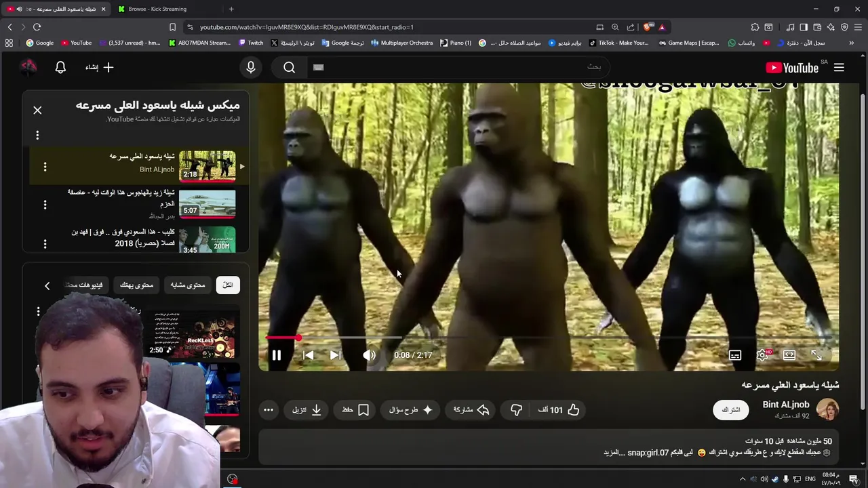This screenshot has height=488, width=868.
Task: Select the partly visible فيديوهات filter chip
Action: click(85, 285)
